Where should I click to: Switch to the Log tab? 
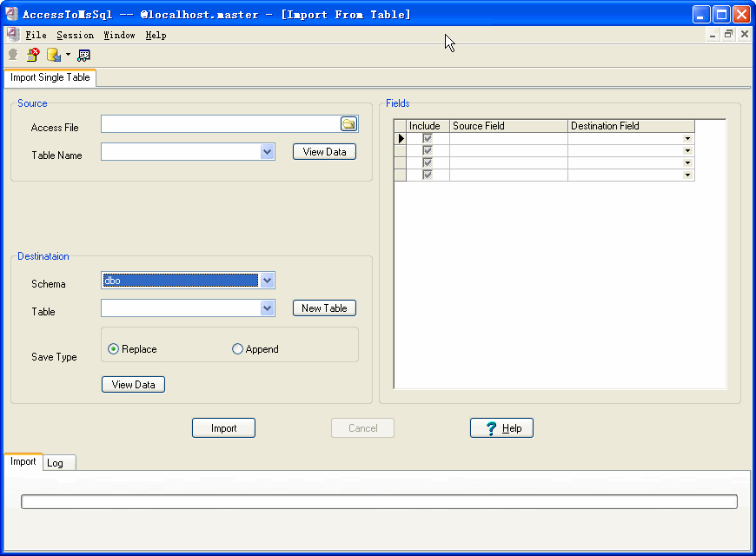(59, 463)
